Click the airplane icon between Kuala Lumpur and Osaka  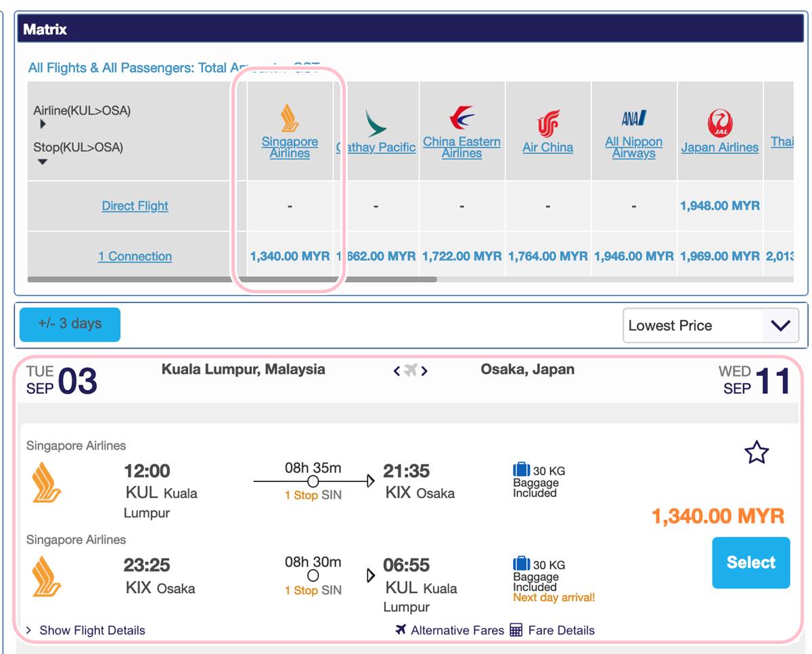point(411,370)
